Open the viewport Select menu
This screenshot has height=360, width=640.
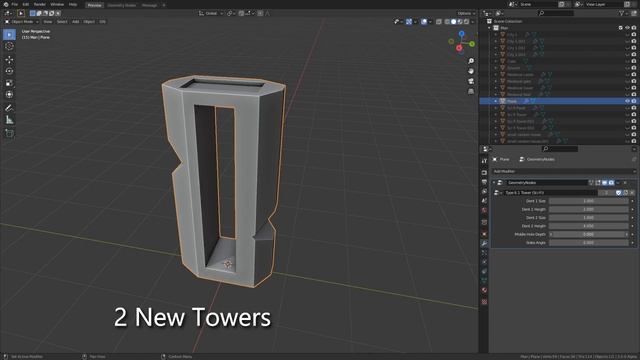[x=62, y=22]
